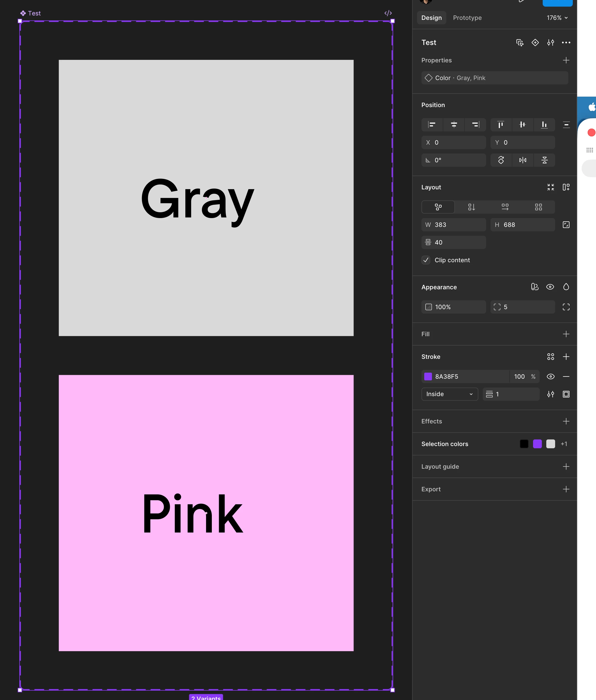The image size is (596, 700).
Task: Click vertical auto layout flow icon
Action: point(471,207)
